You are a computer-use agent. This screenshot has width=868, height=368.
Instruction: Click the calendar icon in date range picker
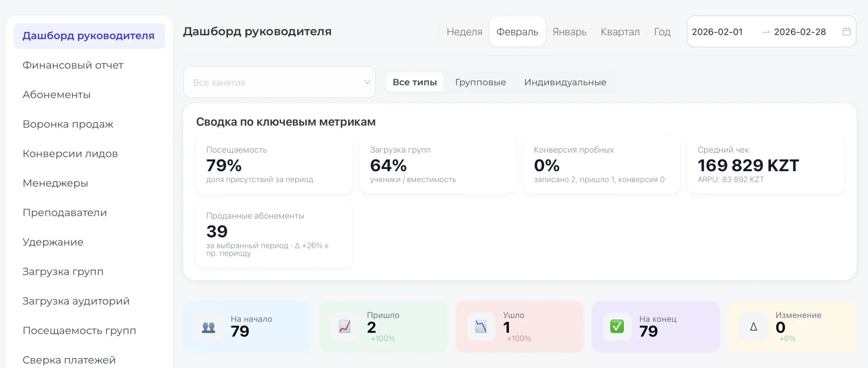[847, 32]
